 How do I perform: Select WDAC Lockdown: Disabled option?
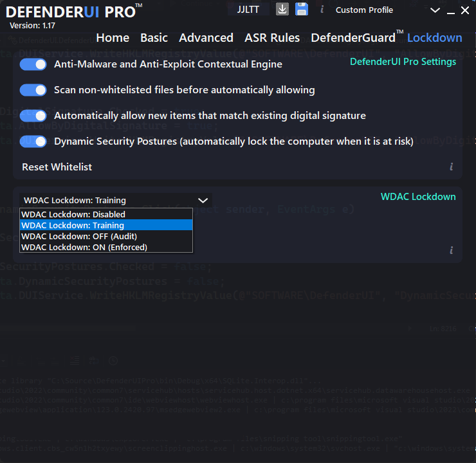(106, 214)
